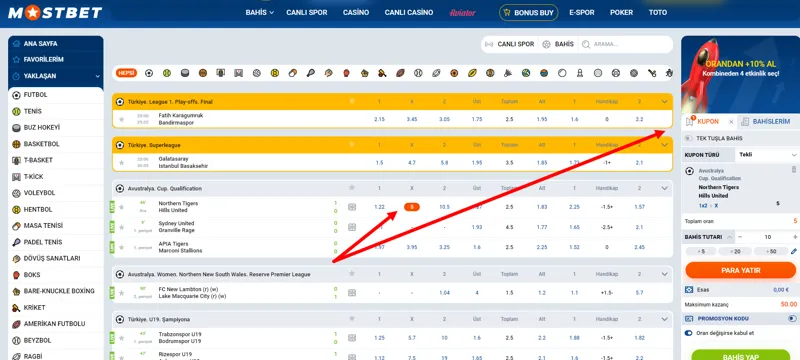
Task: Click the Para Yatır button
Action: pyautogui.click(x=740, y=270)
